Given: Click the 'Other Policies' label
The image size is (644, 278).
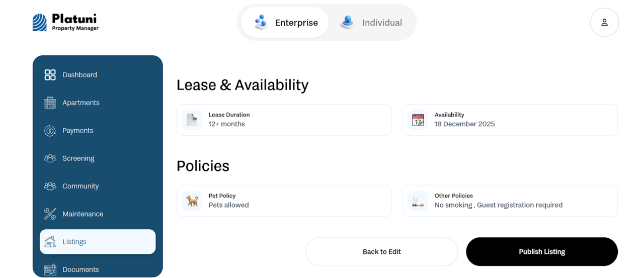Looking at the screenshot, I should (x=454, y=196).
